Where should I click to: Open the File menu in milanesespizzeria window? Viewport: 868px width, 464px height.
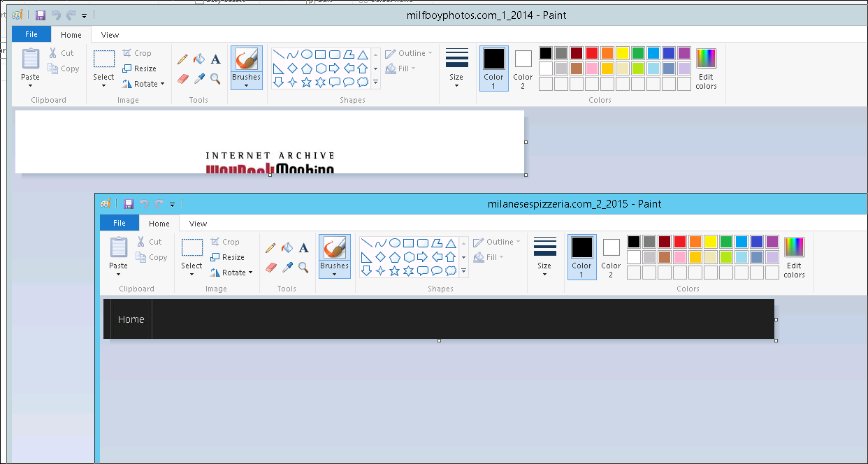(x=120, y=223)
